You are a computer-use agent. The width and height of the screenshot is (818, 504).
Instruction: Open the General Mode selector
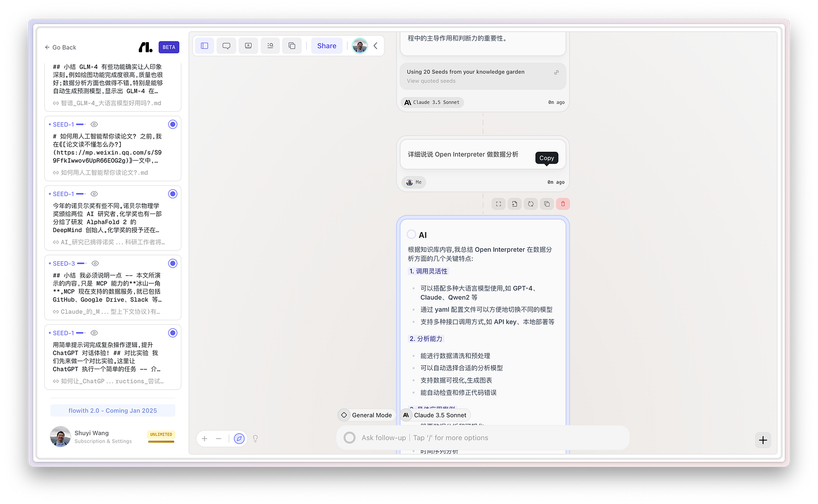pyautogui.click(x=366, y=415)
